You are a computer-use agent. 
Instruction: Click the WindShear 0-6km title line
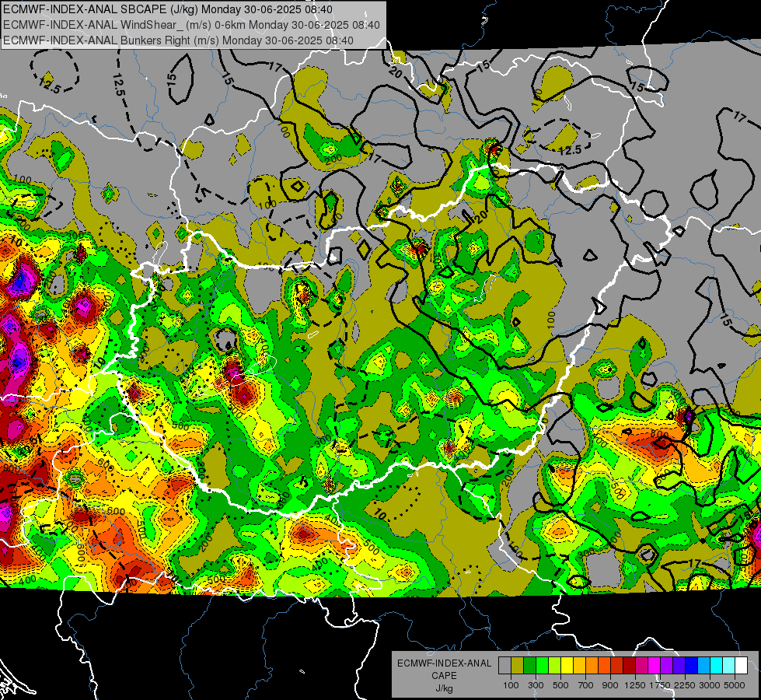click(191, 25)
